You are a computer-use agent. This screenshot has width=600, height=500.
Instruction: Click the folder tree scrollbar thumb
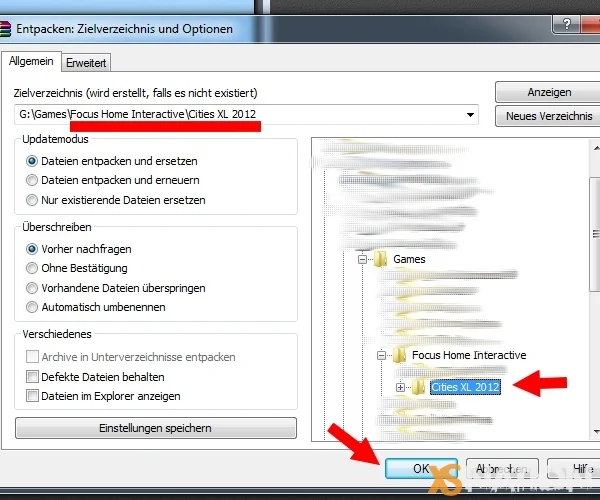point(595,233)
